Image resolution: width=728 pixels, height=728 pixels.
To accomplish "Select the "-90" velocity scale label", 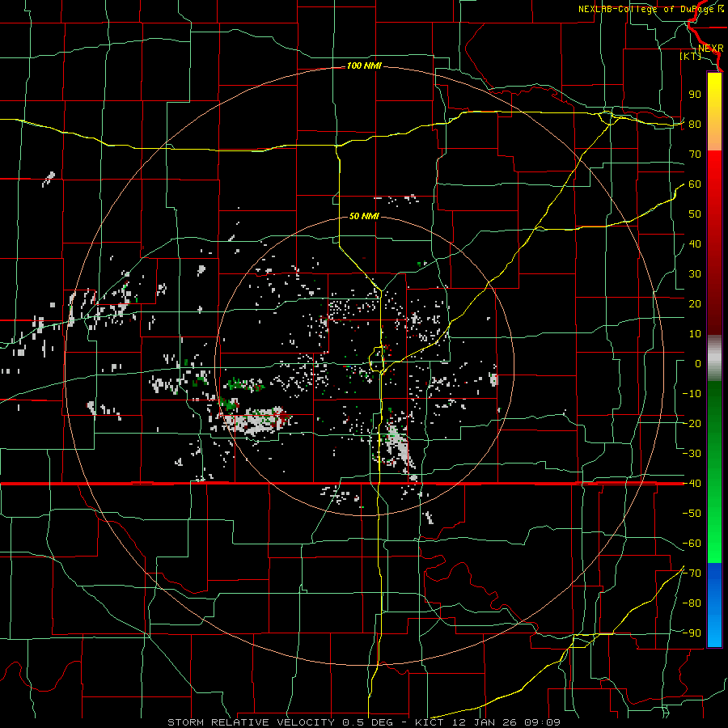I will (692, 633).
